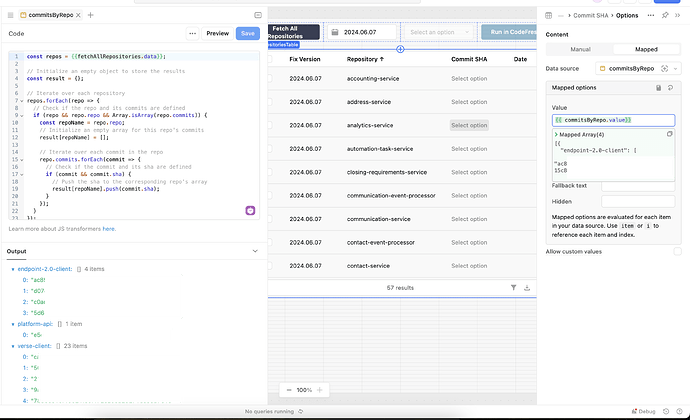
Task: Select the communication-service row checkbox
Action: pyautogui.click(x=270, y=219)
